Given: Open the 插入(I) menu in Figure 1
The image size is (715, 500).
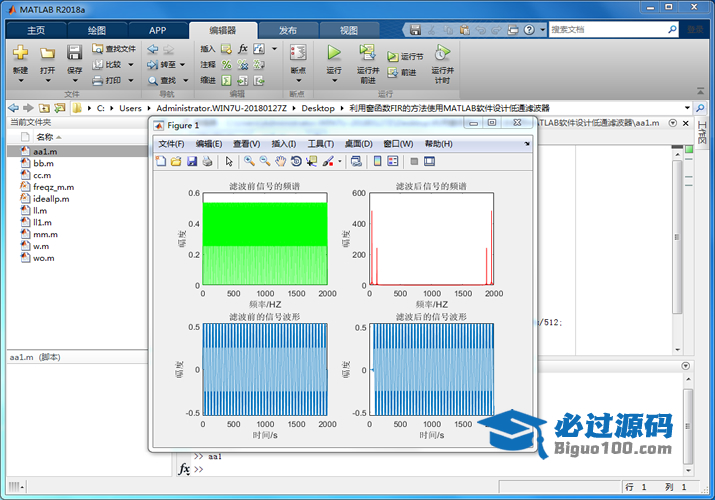Looking at the screenshot, I should coord(284,144).
